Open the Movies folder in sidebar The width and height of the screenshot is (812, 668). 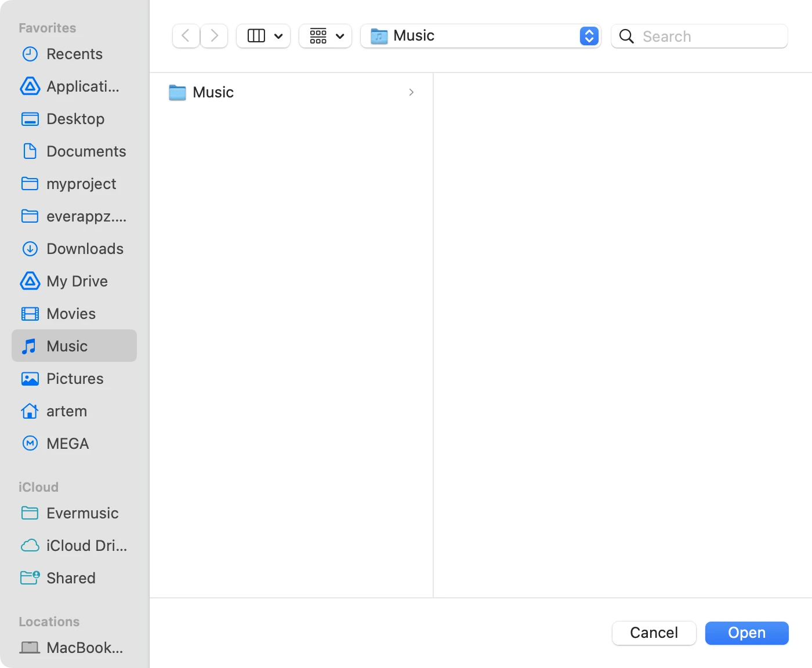click(71, 314)
